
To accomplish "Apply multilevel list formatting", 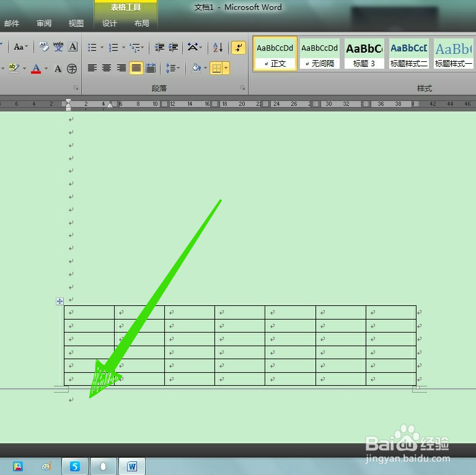I will [x=134, y=47].
